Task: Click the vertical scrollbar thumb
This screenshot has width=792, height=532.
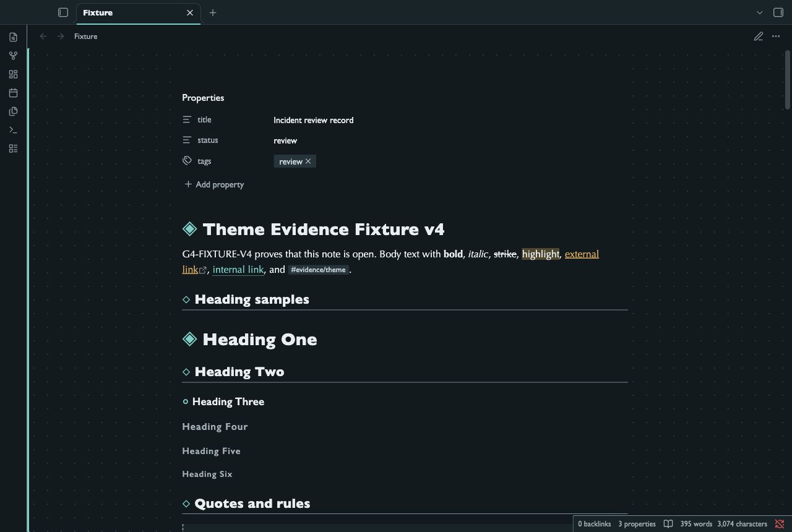Action: pos(788,79)
